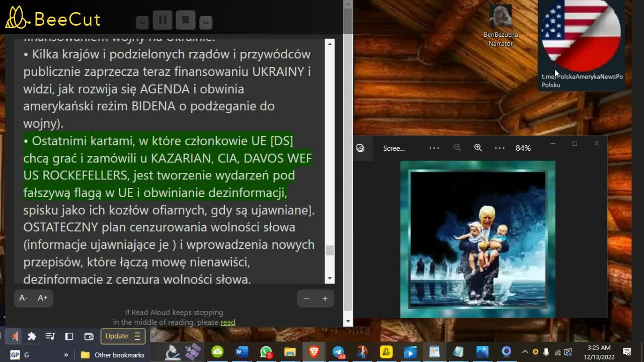The height and width of the screenshot is (362, 644).
Task: Switch to Brave browser on taskbar
Action: click(314, 352)
